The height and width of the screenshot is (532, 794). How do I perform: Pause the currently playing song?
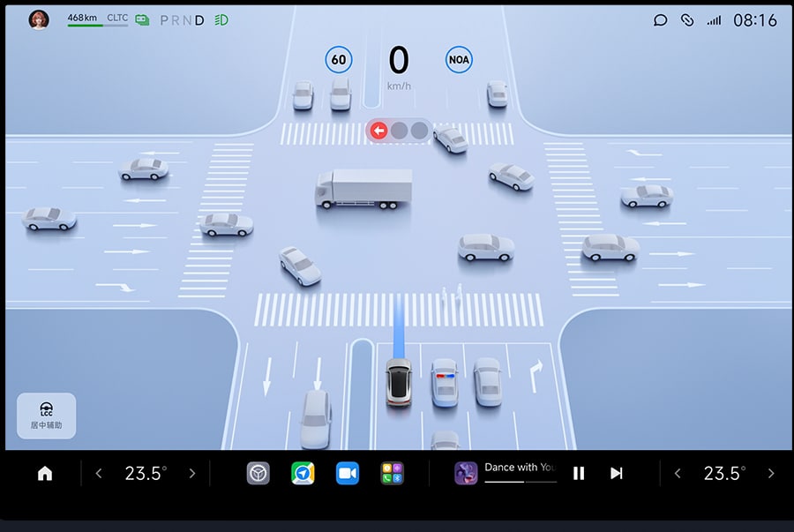pyautogui.click(x=579, y=474)
